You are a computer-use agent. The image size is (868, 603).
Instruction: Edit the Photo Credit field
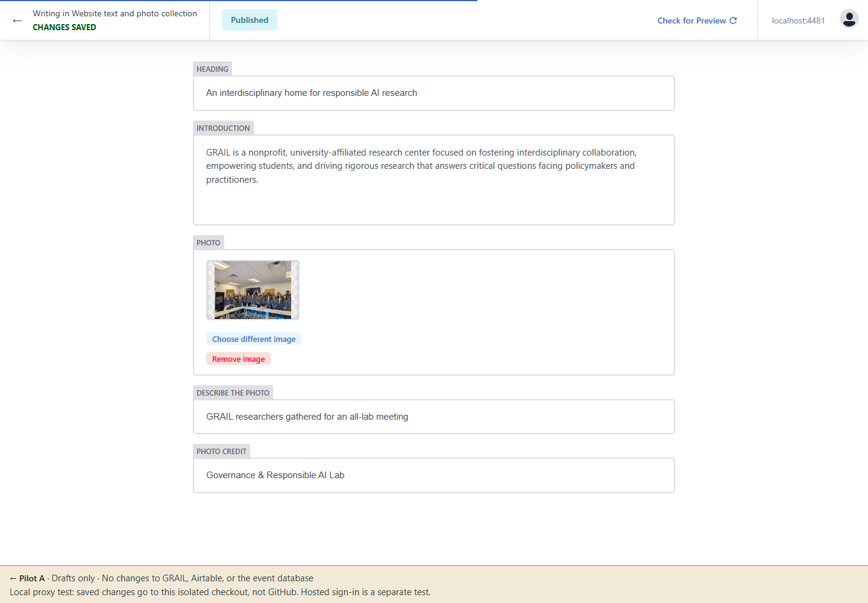tap(434, 475)
